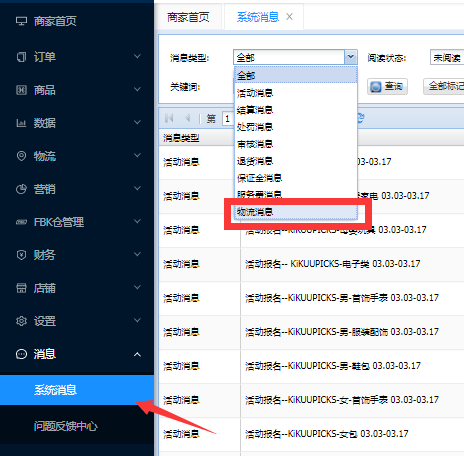Expand the 订单 menu chevron
464x456 pixels.
137,56
